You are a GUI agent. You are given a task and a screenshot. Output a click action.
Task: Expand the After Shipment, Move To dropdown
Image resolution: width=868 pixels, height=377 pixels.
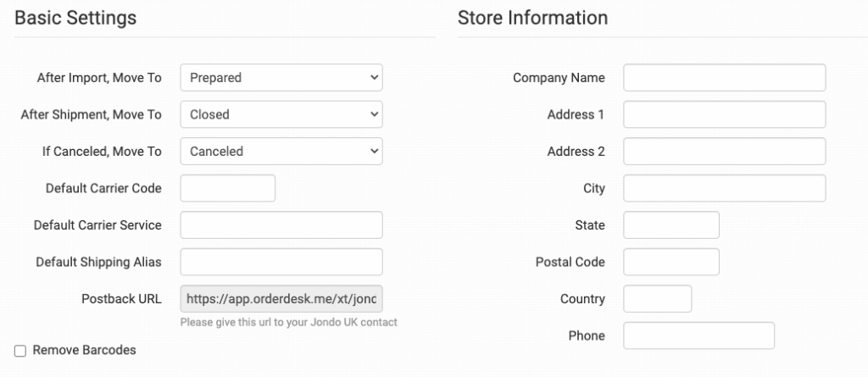(x=281, y=114)
